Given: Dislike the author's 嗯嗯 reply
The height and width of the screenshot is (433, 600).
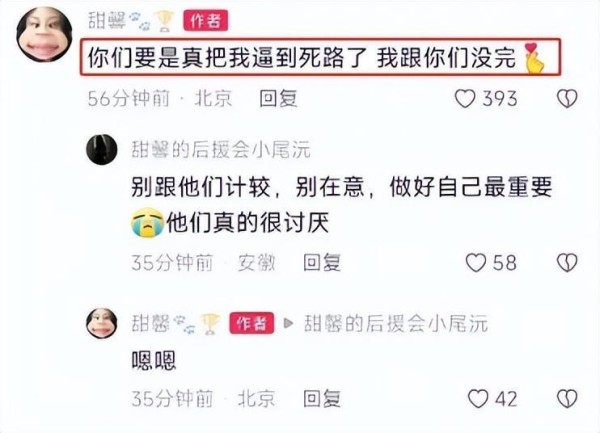Looking at the screenshot, I should click(x=567, y=399).
